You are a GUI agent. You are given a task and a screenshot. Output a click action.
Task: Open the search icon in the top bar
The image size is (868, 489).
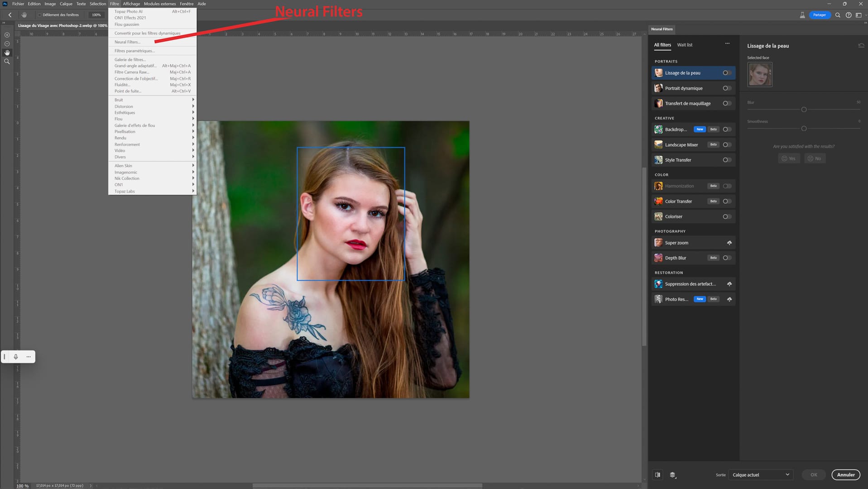(838, 15)
